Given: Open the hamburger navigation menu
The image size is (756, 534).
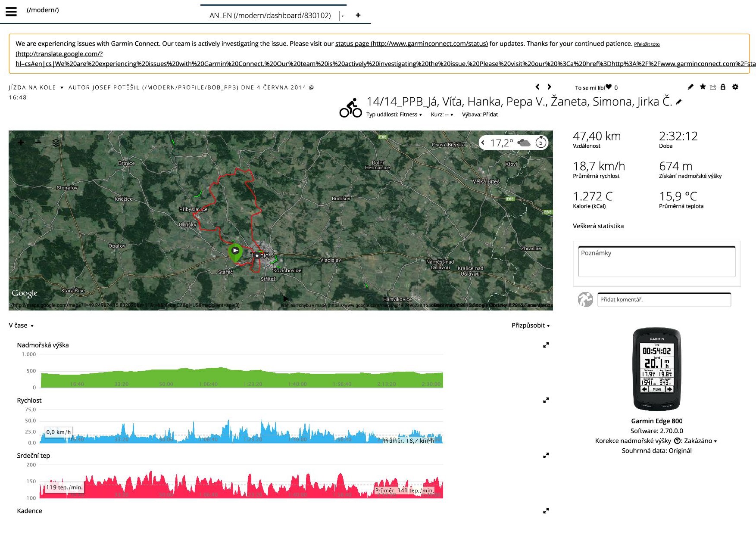Looking at the screenshot, I should [11, 12].
